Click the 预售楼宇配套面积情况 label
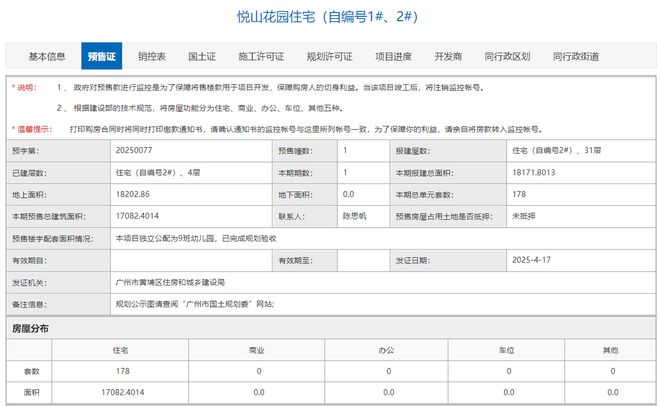Viewport: 660px width, 406px height. click(53, 239)
